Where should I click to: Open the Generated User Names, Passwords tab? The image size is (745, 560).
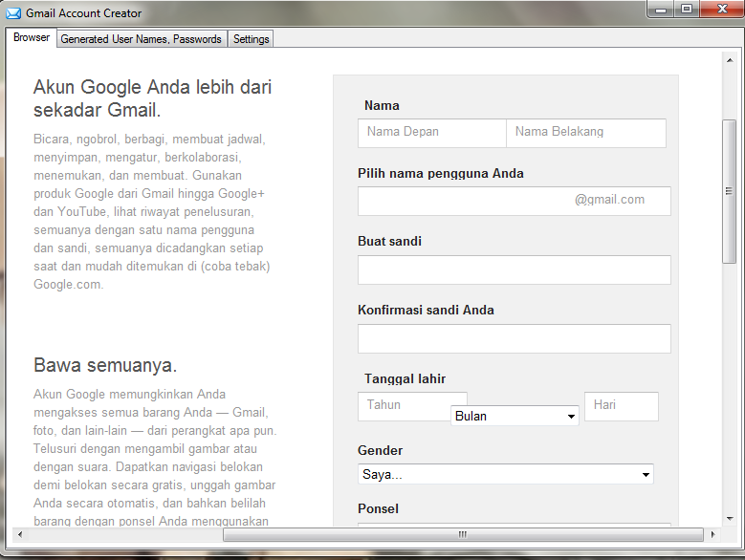(x=141, y=39)
